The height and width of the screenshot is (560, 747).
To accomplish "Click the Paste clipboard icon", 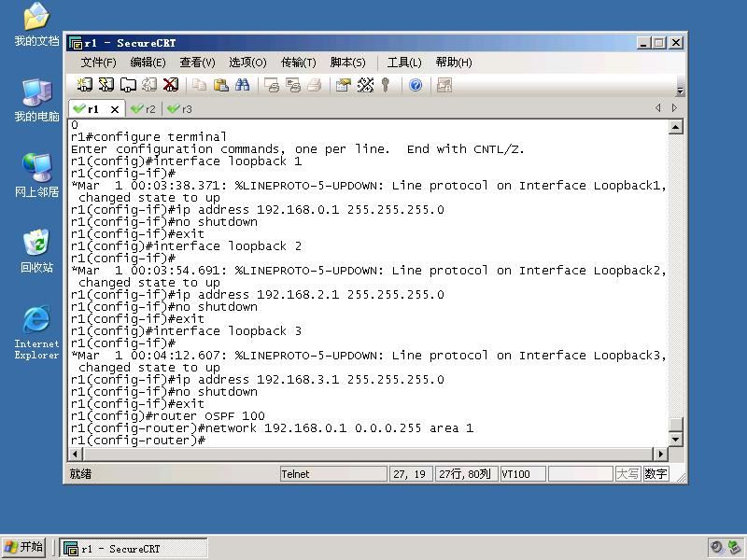I will 220,85.
